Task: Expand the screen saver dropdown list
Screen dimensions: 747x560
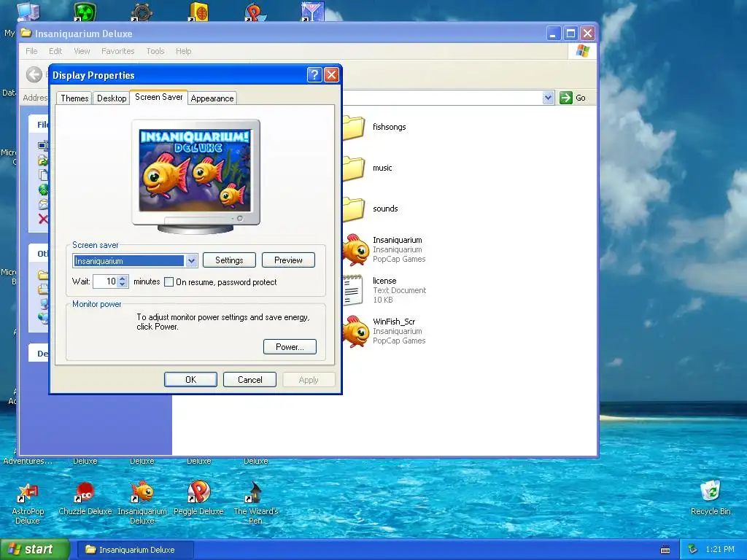Action: (x=191, y=260)
